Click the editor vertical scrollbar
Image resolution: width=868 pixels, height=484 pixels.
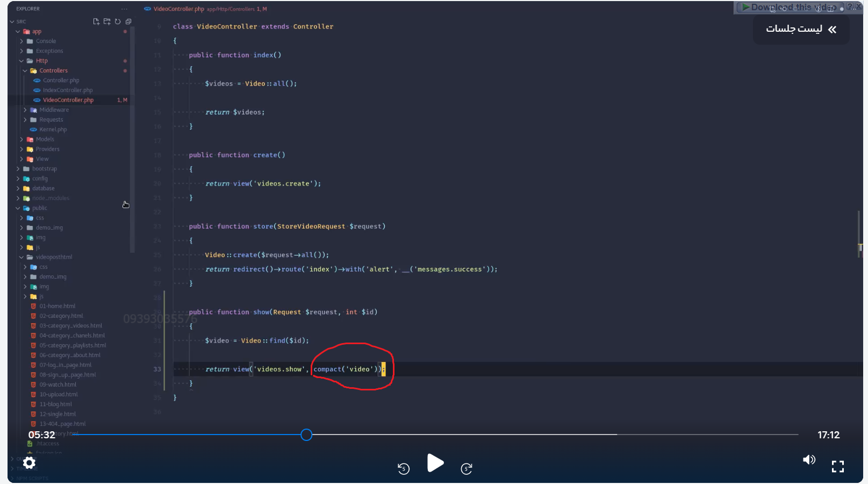[860, 234]
